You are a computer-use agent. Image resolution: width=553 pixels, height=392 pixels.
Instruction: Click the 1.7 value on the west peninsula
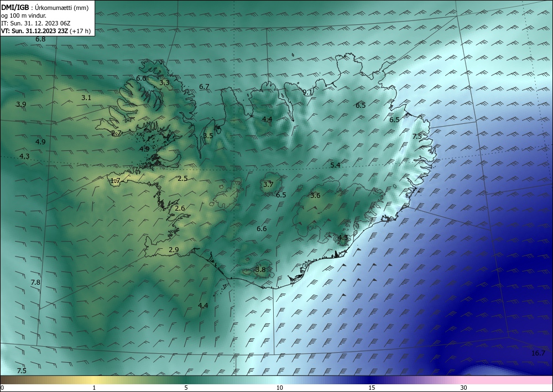coord(116,180)
